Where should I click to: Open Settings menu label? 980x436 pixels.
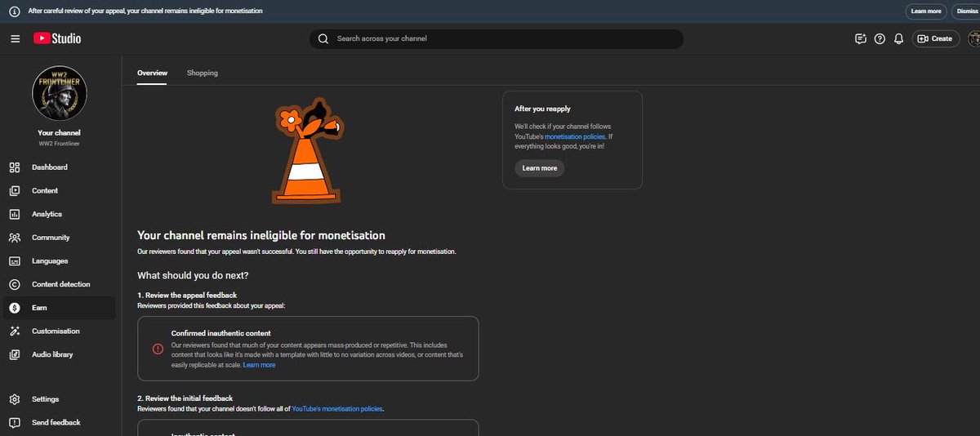click(x=46, y=399)
